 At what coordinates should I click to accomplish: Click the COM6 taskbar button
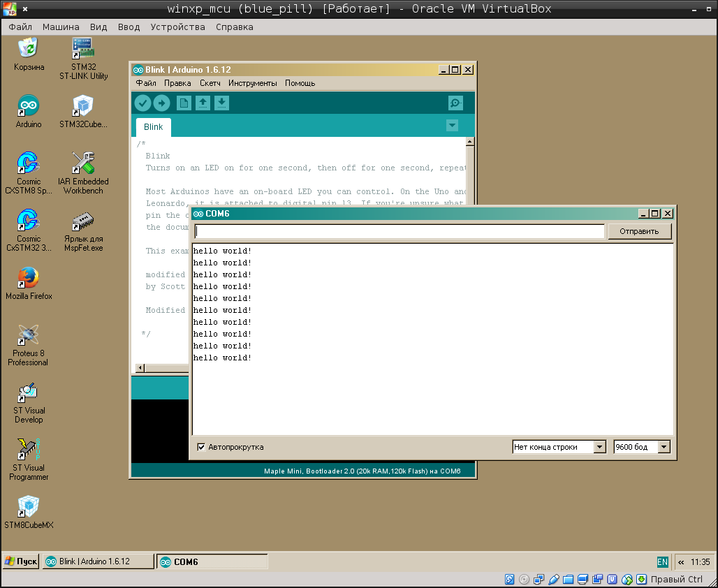212,561
